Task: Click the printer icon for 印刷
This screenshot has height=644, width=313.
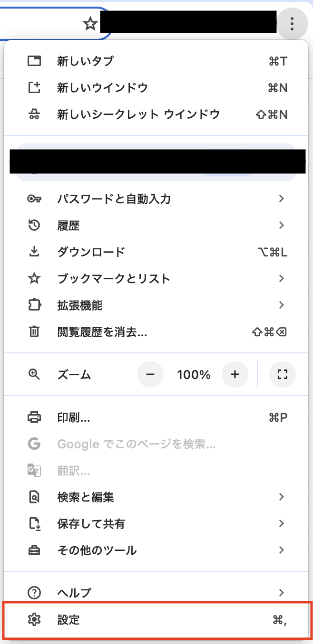Action: pyautogui.click(x=34, y=417)
